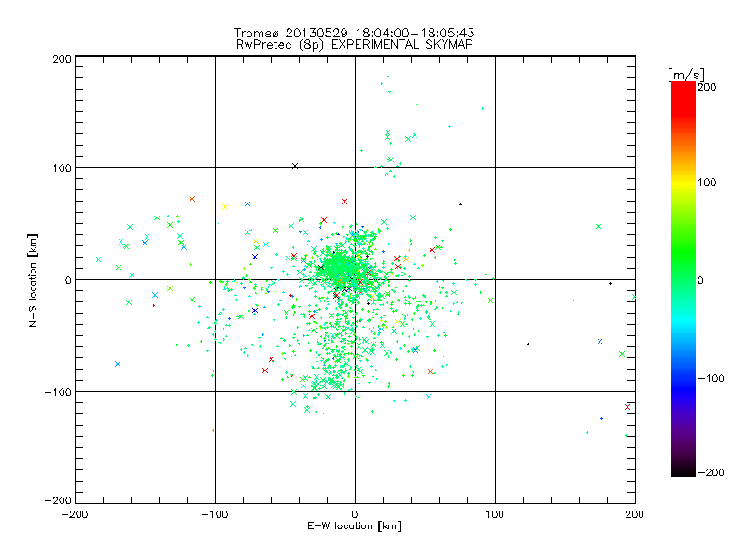Image resolution: width=747 pixels, height=560 pixels.
Task: Click the "[m/s]" colorbar unit label
Action: tap(686, 75)
